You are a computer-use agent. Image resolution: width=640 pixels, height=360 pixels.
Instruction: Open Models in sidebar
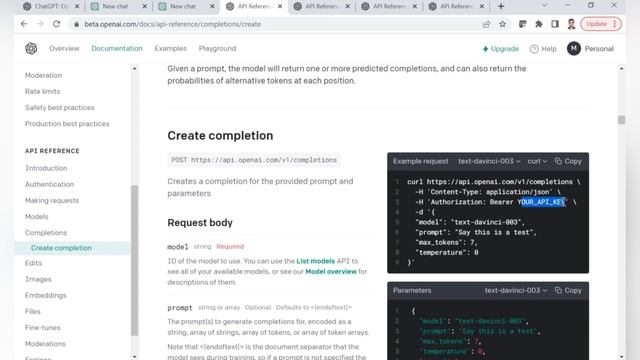pos(36,217)
